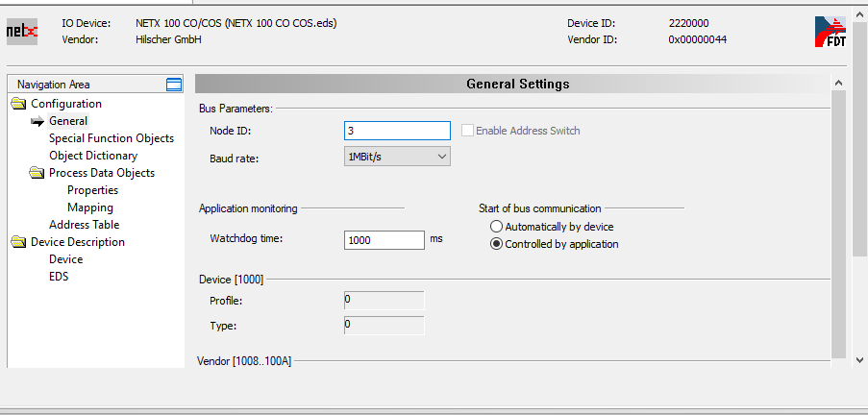The width and height of the screenshot is (868, 415).
Task: Toggle the Navigation Area panel icon
Action: (x=174, y=85)
